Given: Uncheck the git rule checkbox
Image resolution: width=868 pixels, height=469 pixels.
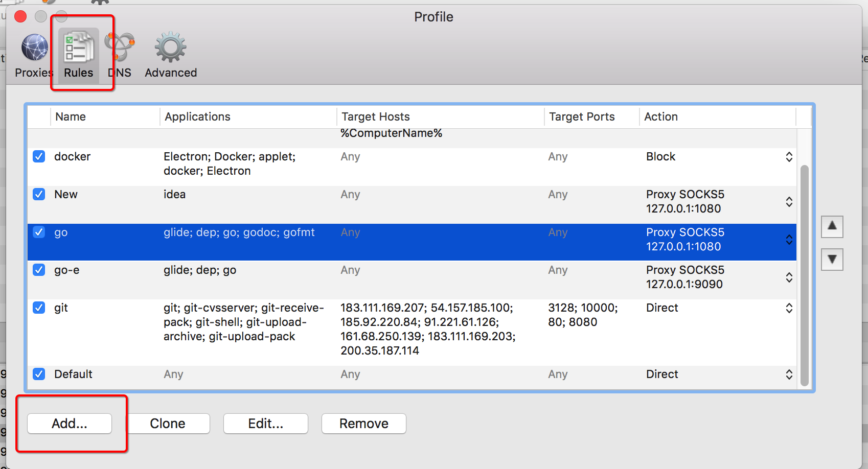Looking at the screenshot, I should pyautogui.click(x=39, y=308).
